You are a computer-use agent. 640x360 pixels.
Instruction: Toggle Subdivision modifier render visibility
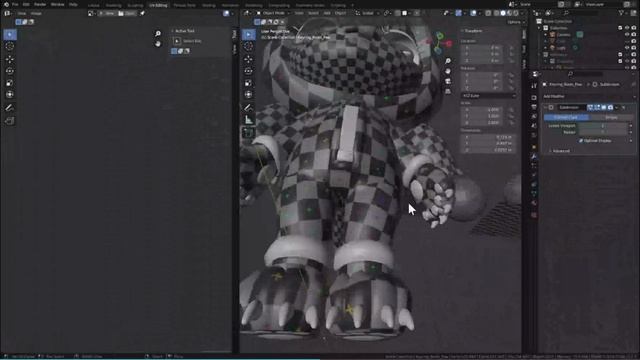click(610, 107)
